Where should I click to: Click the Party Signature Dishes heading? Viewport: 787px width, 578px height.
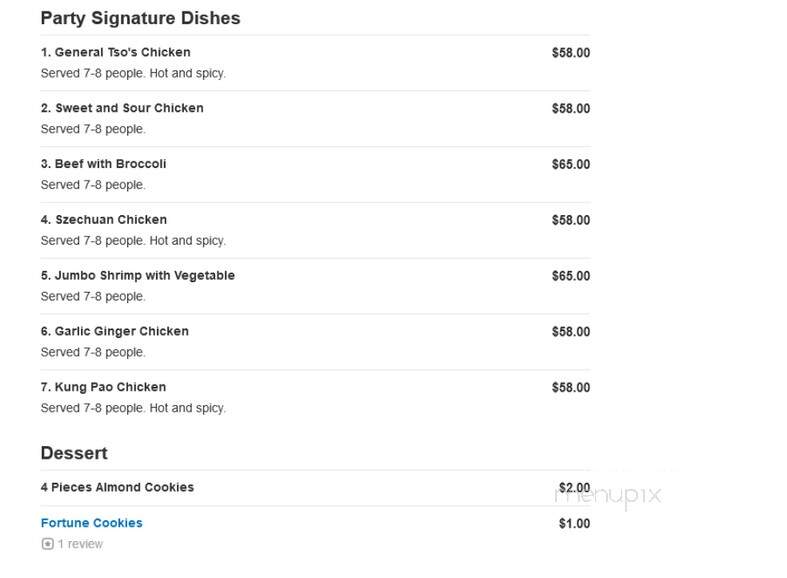(141, 18)
